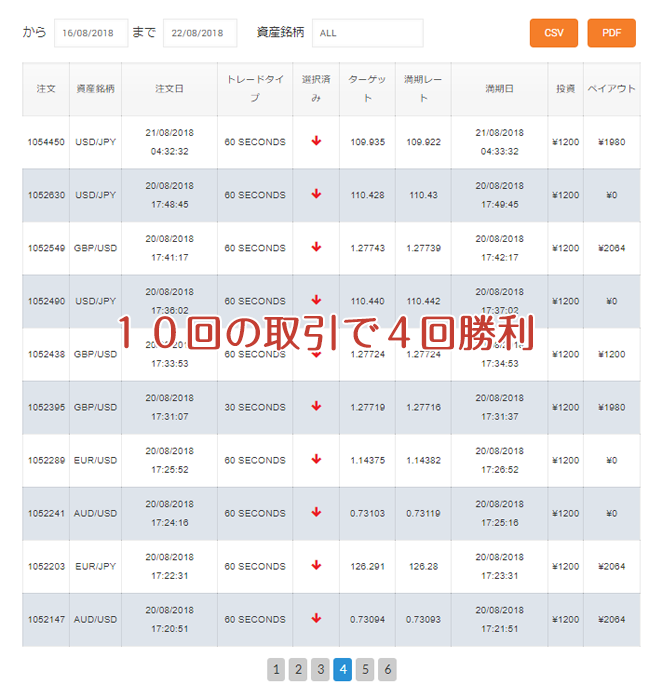Click payout ¥1980 in order 1054450 row
The image size is (660, 700).
click(611, 142)
